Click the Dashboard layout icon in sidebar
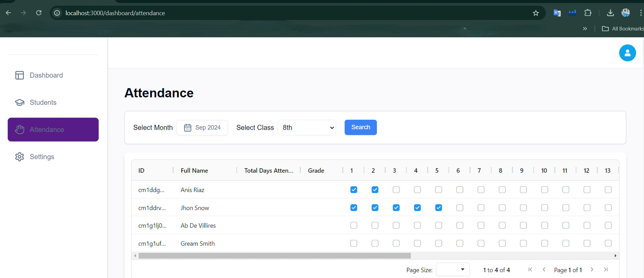Screen dimensions: 644x278 (x=19, y=75)
